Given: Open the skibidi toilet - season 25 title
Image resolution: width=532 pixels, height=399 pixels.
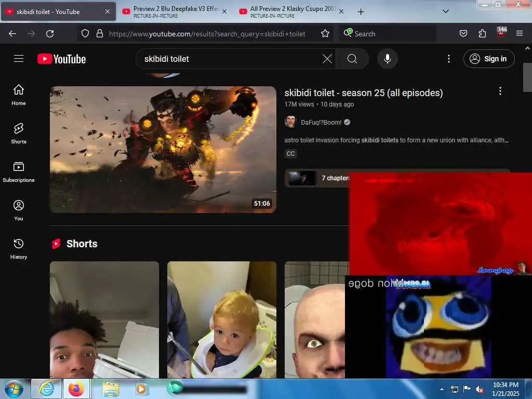Looking at the screenshot, I should click(x=363, y=93).
